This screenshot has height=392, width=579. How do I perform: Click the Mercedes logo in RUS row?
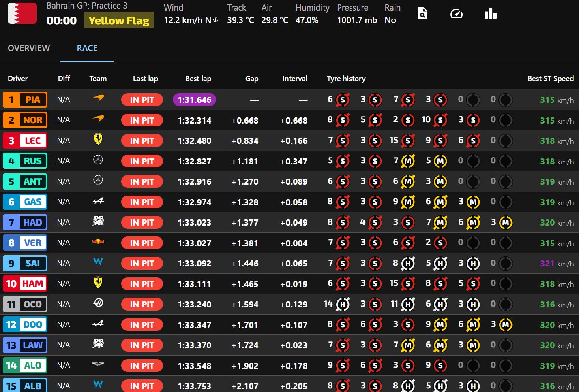98,160
